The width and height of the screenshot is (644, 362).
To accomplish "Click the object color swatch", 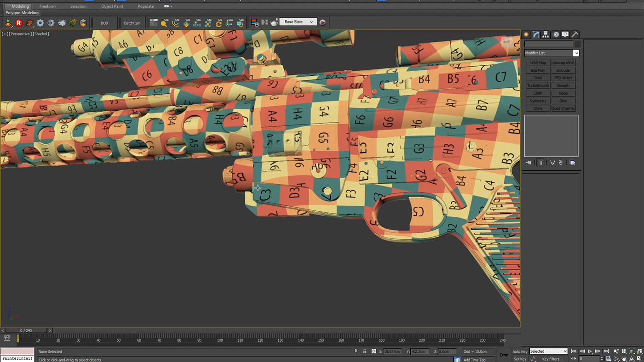I will click(577, 44).
